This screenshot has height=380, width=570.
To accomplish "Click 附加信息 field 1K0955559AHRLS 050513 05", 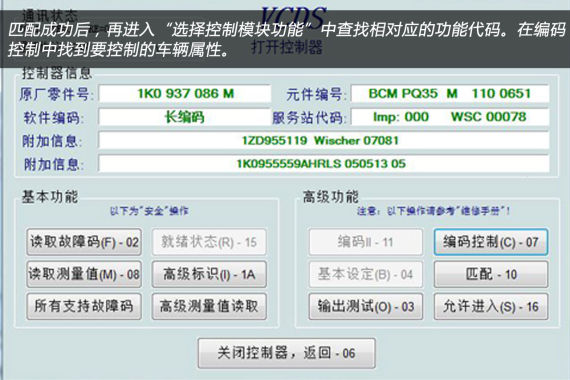I will pyautogui.click(x=324, y=164).
